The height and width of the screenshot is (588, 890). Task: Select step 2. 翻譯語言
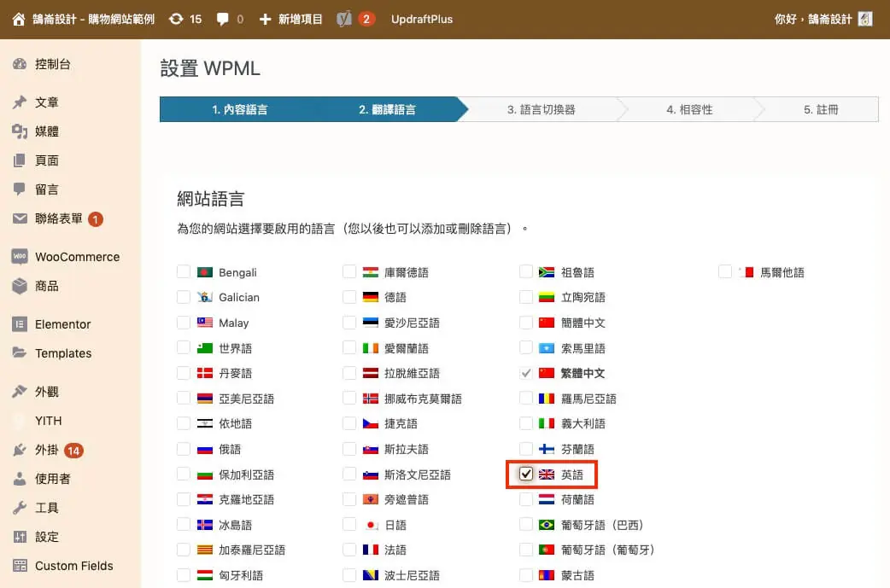388,109
